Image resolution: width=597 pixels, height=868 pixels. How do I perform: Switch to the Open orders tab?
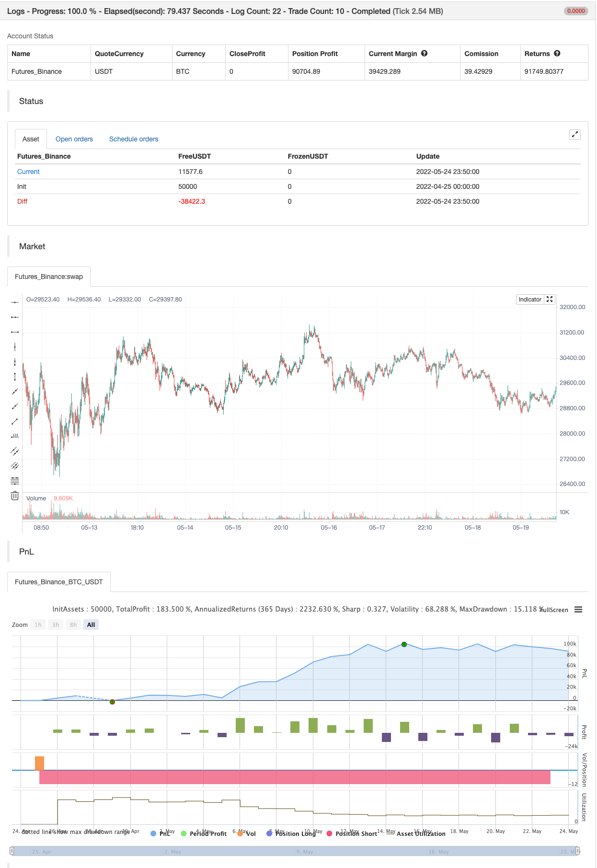pyautogui.click(x=74, y=139)
